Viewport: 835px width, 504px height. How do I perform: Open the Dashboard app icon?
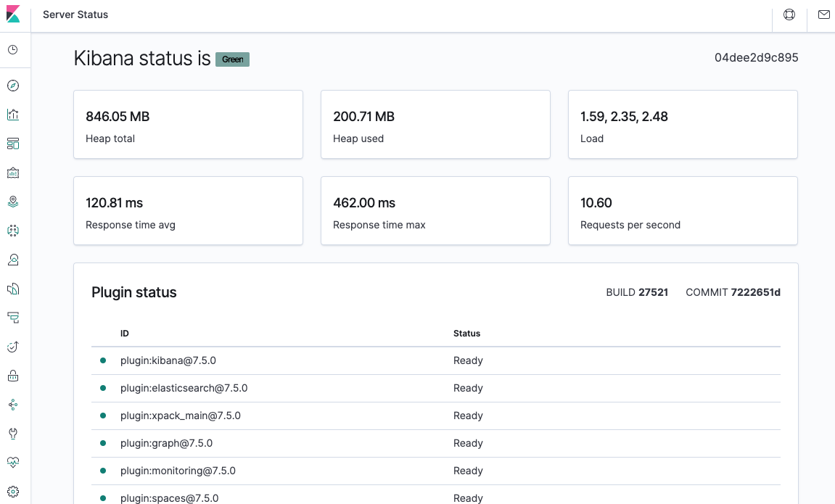[x=13, y=143]
